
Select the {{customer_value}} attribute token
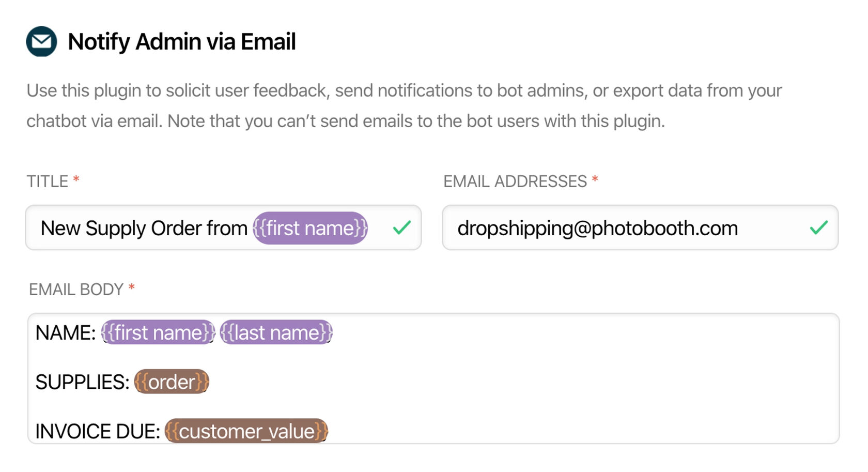[246, 431]
